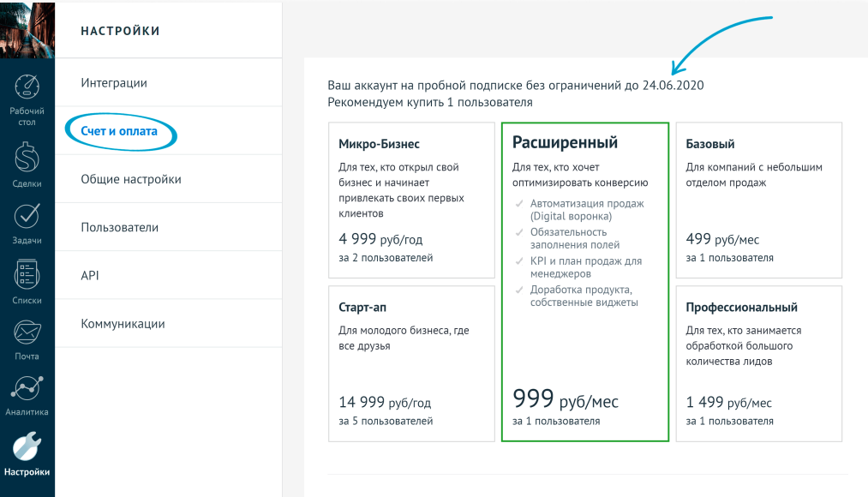Open the Рабочий стол dashboard icon
Screen dimensions: 868x497
pos(27,88)
